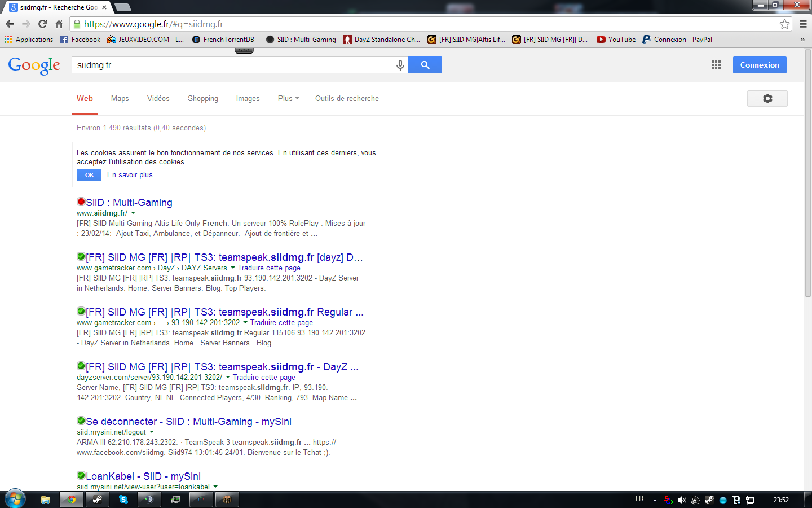812x508 pixels.
Task: Open dropdown arrow beside siid.mysini.net/logout
Action: [152, 432]
